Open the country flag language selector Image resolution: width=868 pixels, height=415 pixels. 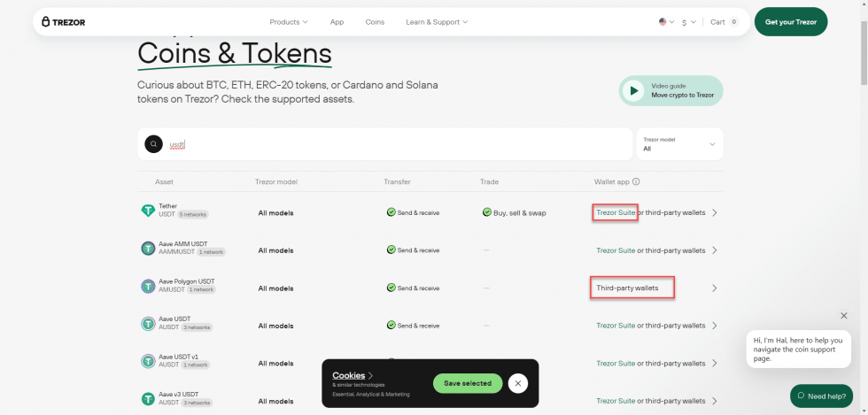coord(666,21)
